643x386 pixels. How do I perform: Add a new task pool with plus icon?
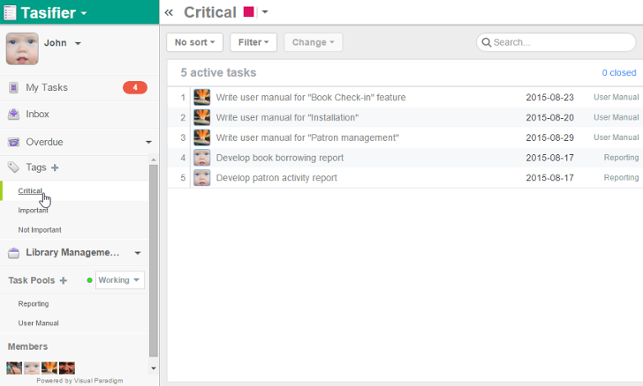(x=63, y=281)
